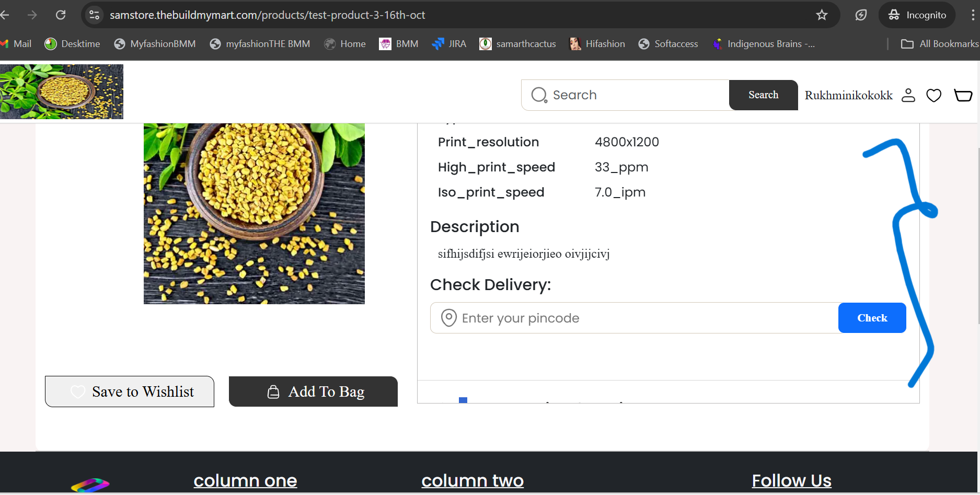Go forward with the browser forward arrow

tap(32, 15)
